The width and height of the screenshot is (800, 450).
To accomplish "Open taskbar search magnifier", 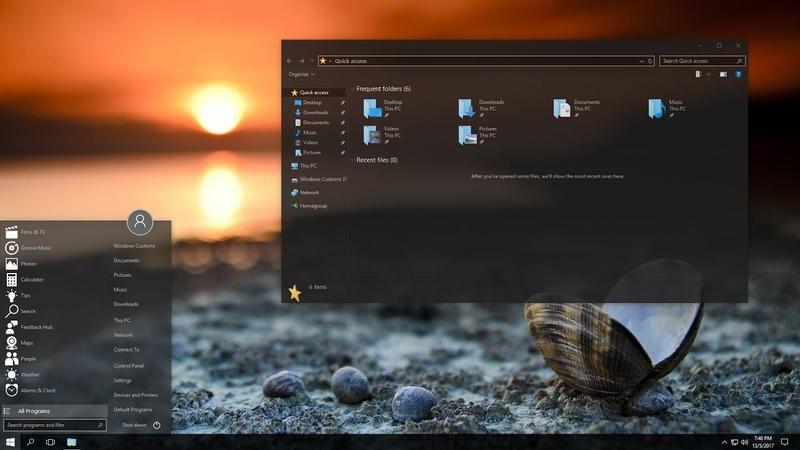I will tap(30, 442).
